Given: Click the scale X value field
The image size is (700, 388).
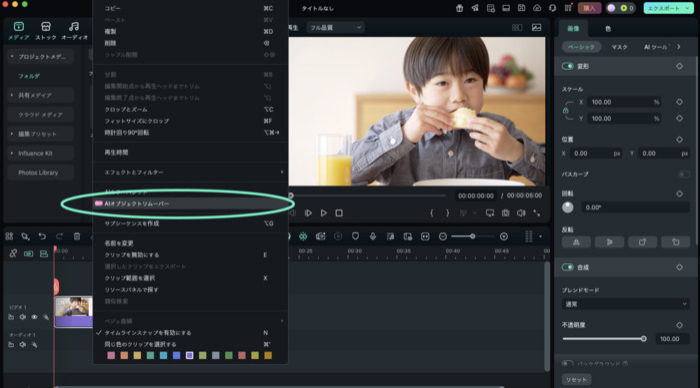Looking at the screenshot, I should [624, 102].
